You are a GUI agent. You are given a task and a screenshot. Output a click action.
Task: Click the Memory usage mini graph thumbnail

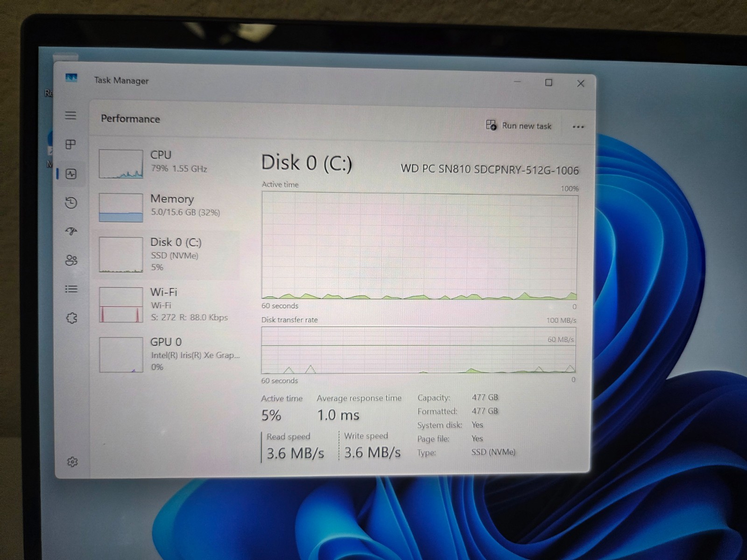tap(121, 208)
